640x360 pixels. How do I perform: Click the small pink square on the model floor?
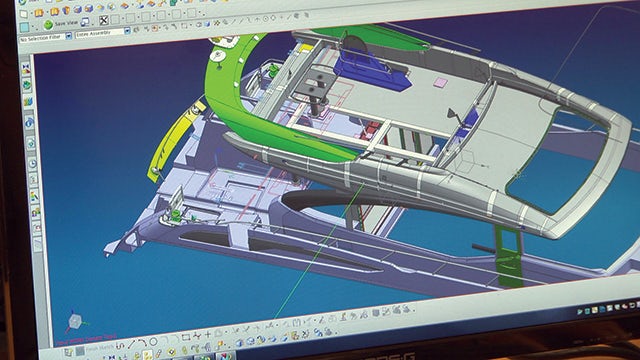[441, 82]
